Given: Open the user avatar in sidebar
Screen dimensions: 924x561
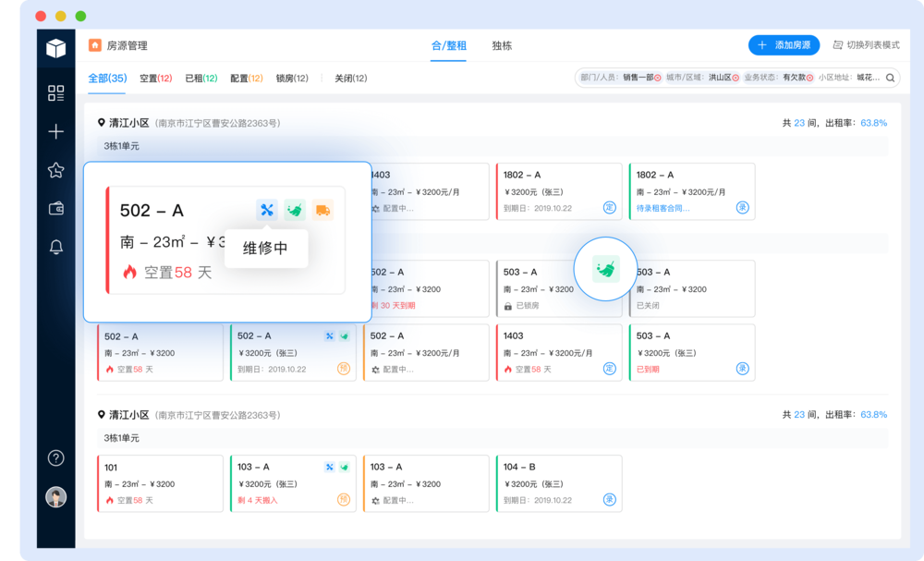Looking at the screenshot, I should [56, 497].
